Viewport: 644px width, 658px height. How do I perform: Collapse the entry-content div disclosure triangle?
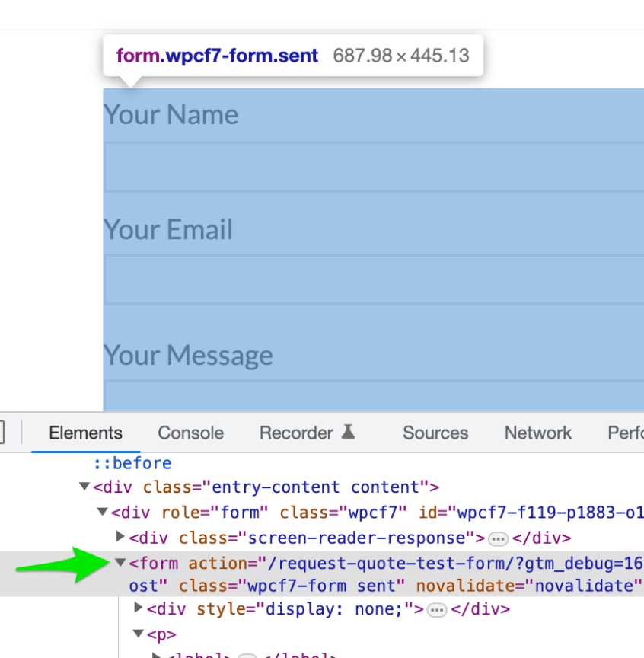[x=84, y=487]
